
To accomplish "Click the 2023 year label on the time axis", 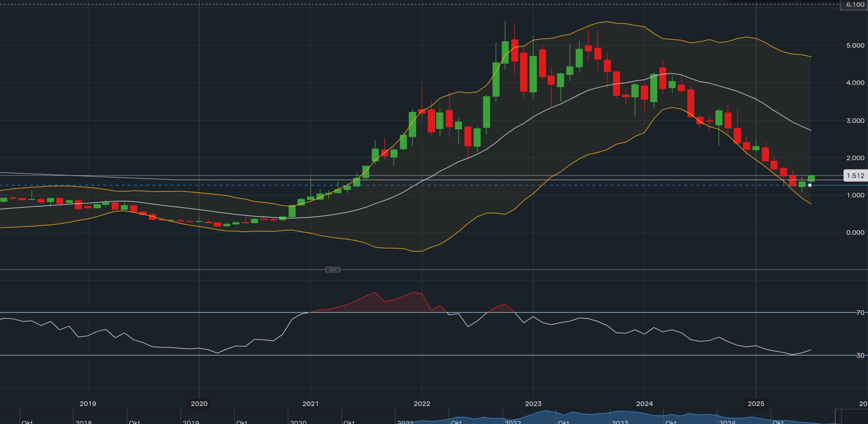I will 533,403.
